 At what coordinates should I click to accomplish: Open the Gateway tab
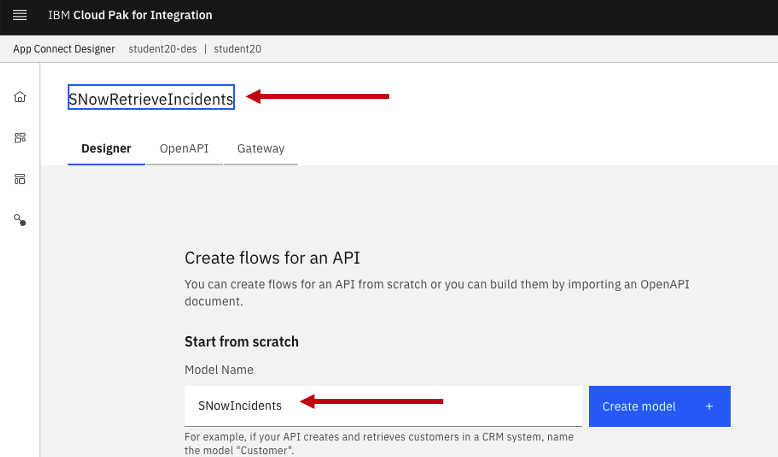tap(260, 148)
